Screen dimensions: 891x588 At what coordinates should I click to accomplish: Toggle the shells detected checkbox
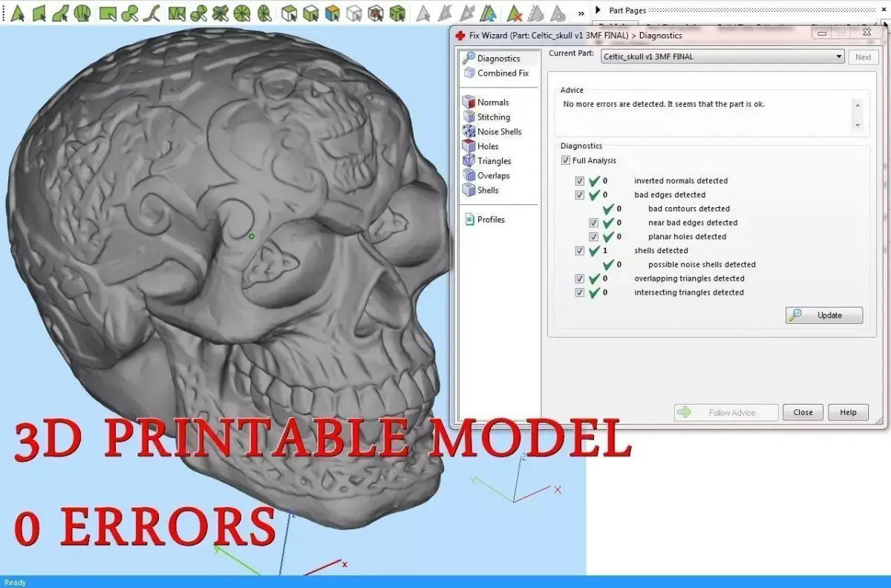pos(580,251)
